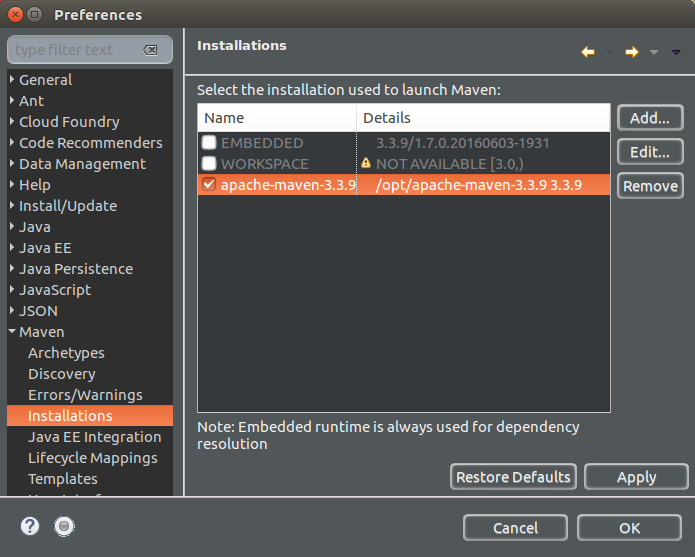The image size is (695, 557).
Task: Select the Cloud Foundry category label
Action: click(x=69, y=121)
